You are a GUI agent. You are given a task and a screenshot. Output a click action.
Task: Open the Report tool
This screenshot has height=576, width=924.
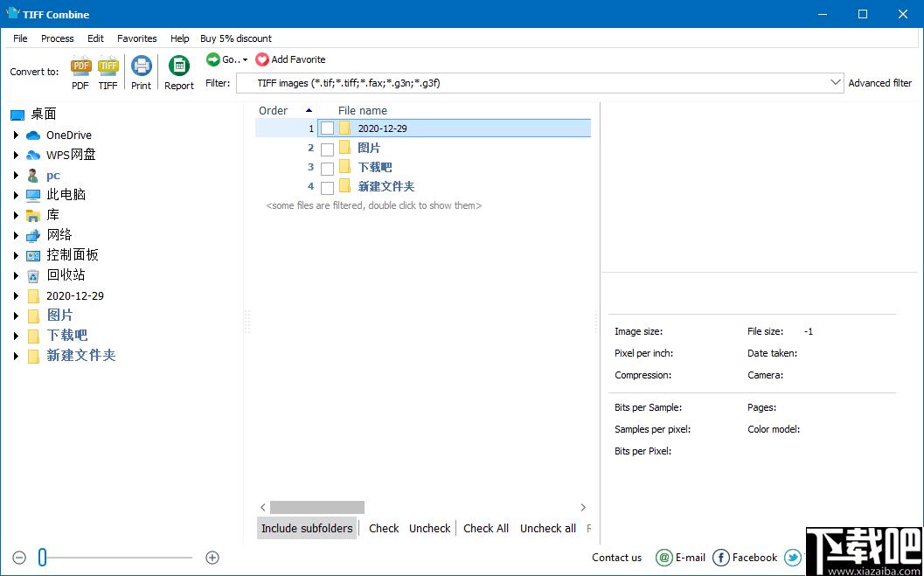[179, 66]
